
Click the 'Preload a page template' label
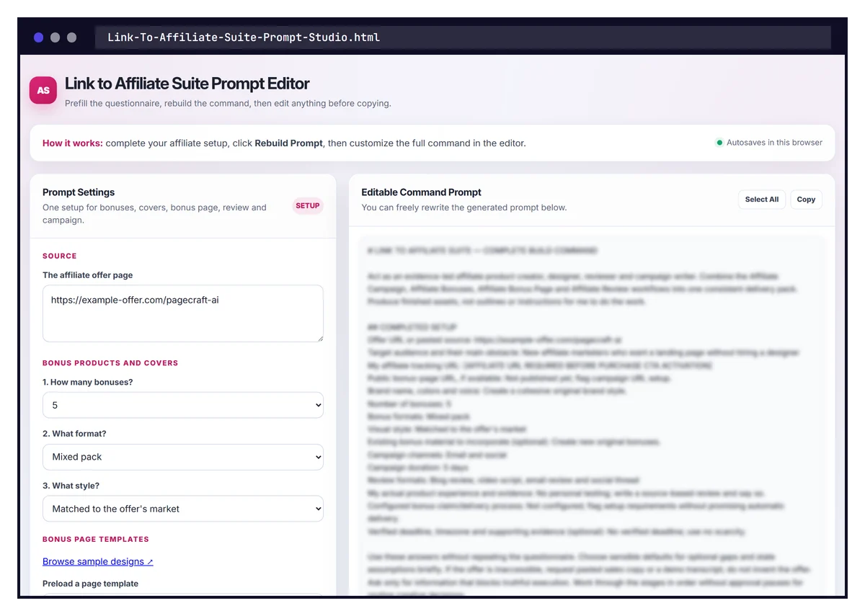point(91,584)
